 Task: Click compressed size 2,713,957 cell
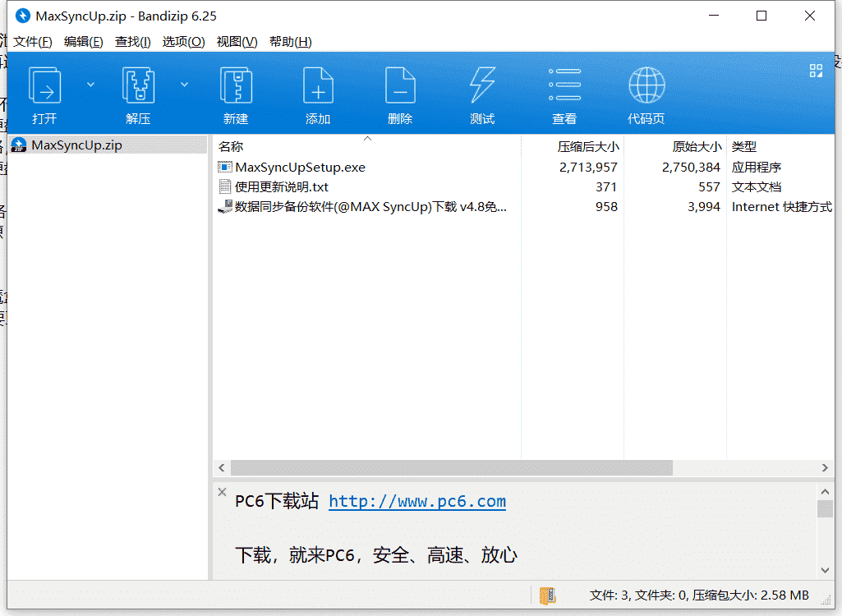pos(588,167)
